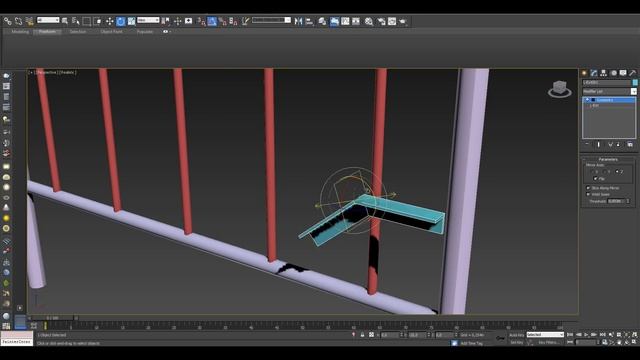Click the time slider handle
This screenshot has height=360, width=640.
click(x=53, y=318)
